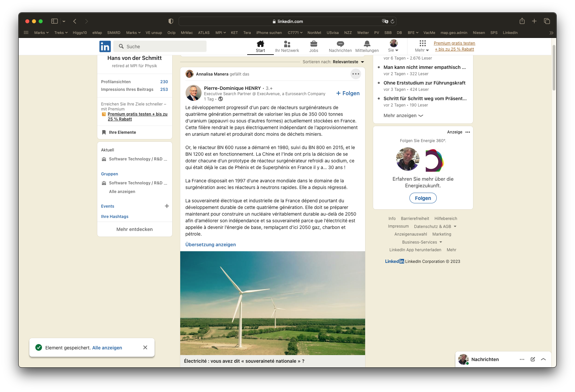Screen dimensions: 575x392
Task: Change feed sorting from Relevanteste
Action: (x=348, y=62)
